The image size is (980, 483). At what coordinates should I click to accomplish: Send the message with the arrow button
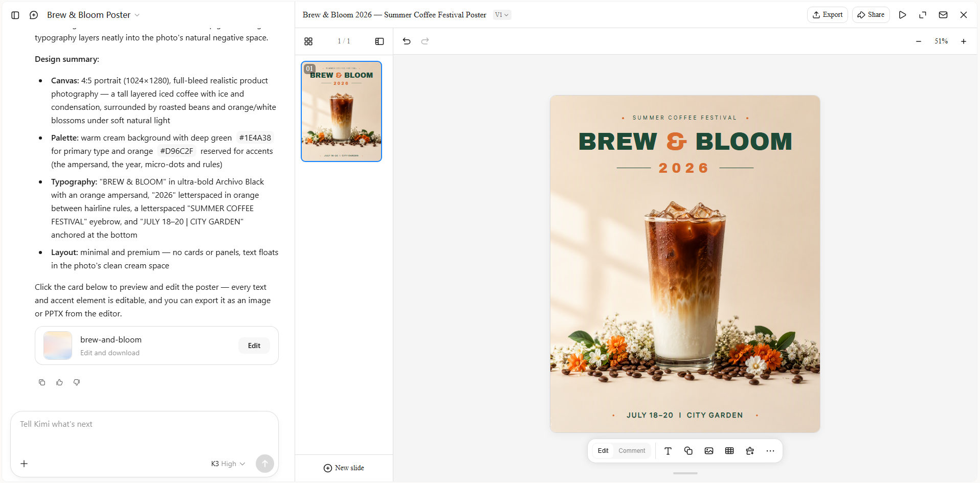point(264,464)
